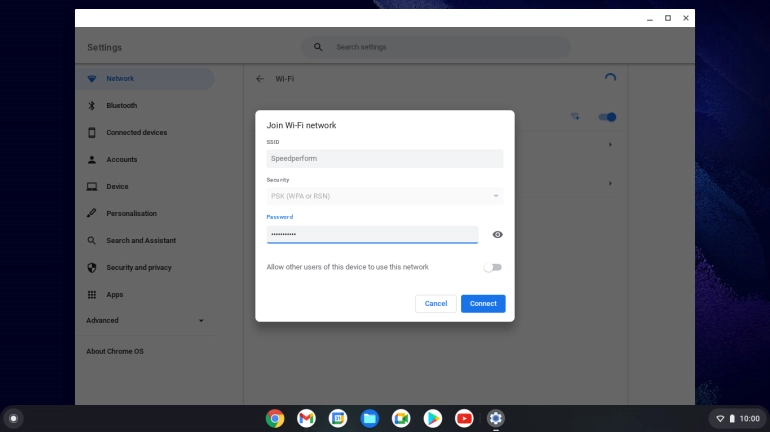Click the add Wi-Fi network icon
This screenshot has height=432, width=770.
click(x=576, y=117)
